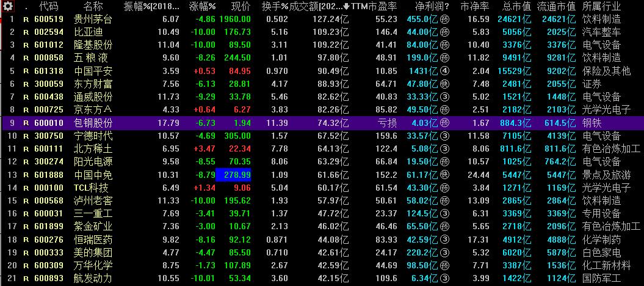This screenshot has height=286, width=644.
Task: Select stock name 贵州茅台
Action: (x=93, y=19)
